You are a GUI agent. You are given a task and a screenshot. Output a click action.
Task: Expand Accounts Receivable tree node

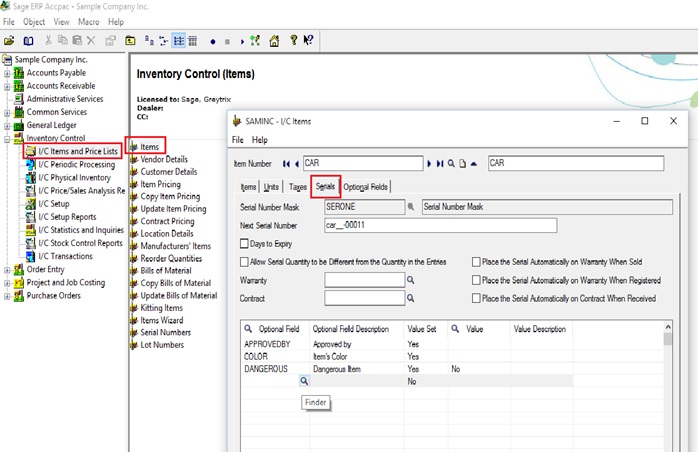pyautogui.click(x=7, y=86)
